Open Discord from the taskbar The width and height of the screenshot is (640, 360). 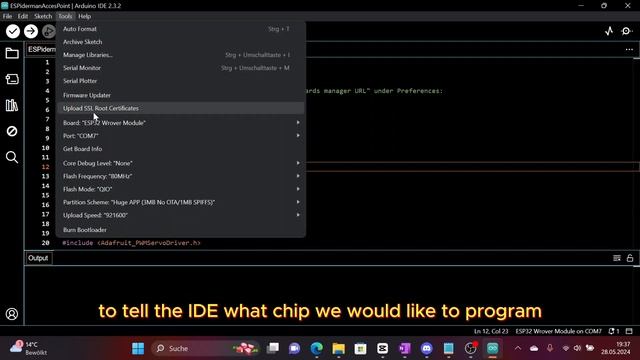427,348
